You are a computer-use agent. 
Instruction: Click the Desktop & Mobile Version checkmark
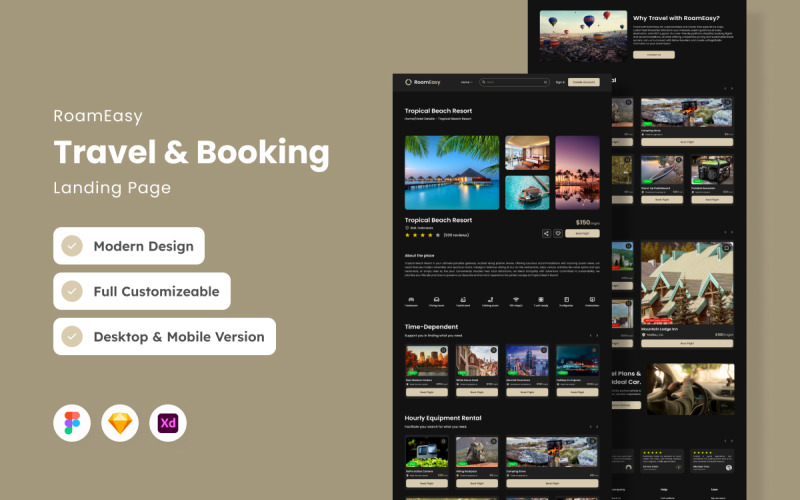click(x=72, y=336)
